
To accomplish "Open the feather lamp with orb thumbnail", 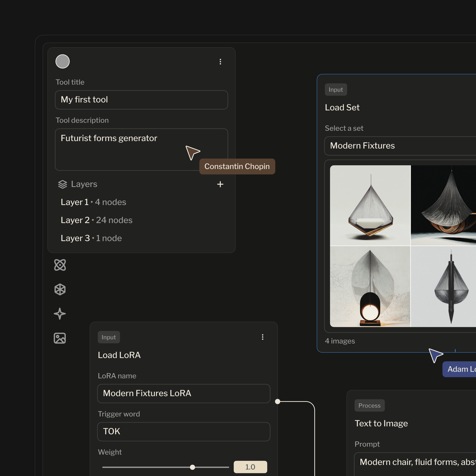I will pos(370,287).
